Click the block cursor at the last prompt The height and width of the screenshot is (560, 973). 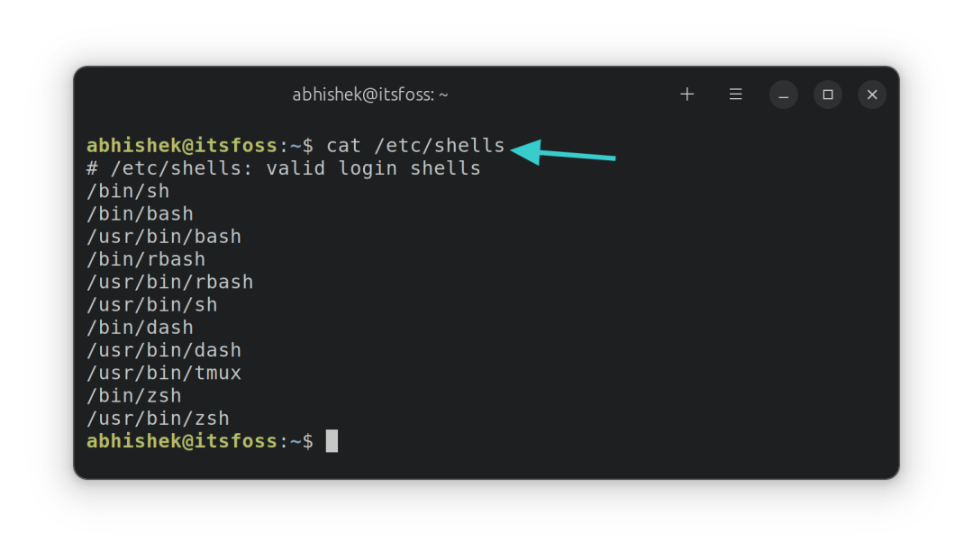pyautogui.click(x=332, y=441)
